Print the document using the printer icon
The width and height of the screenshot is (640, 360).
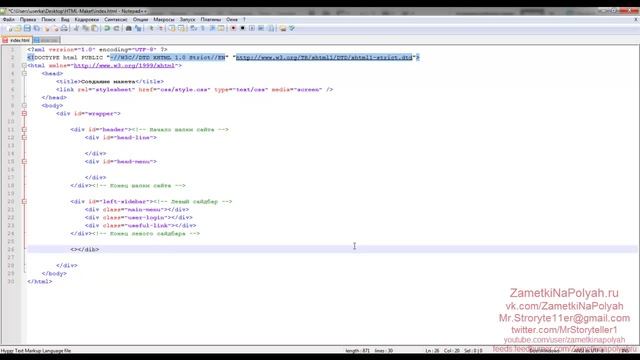64,29
